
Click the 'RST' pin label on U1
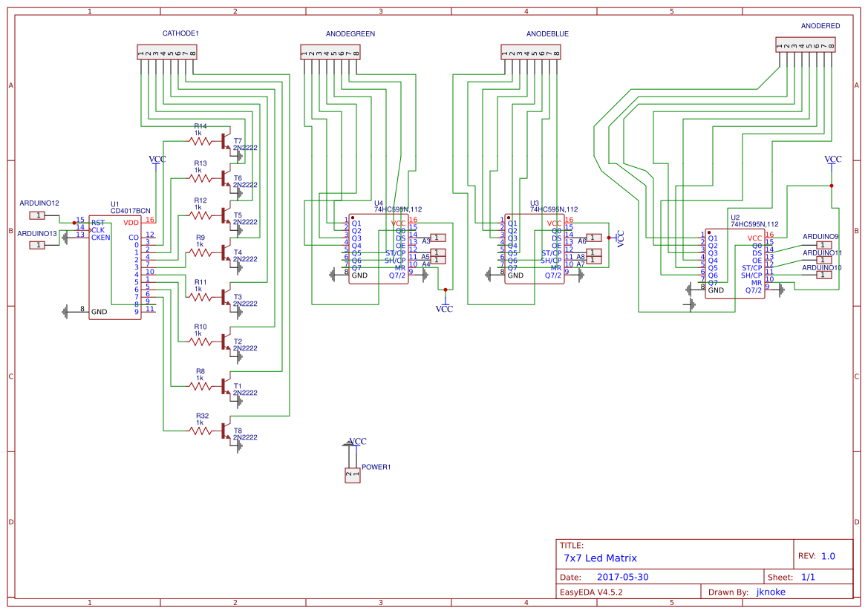[98, 223]
